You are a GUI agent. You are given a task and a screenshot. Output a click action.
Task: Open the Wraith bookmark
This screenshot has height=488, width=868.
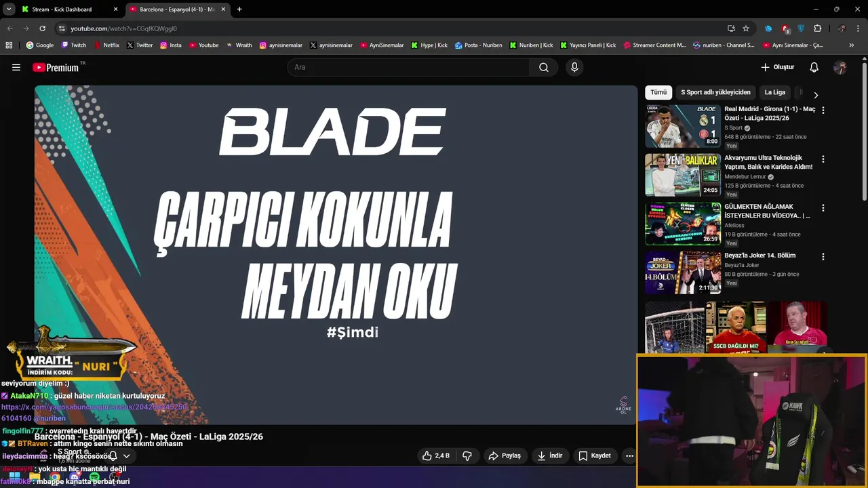[239, 45]
